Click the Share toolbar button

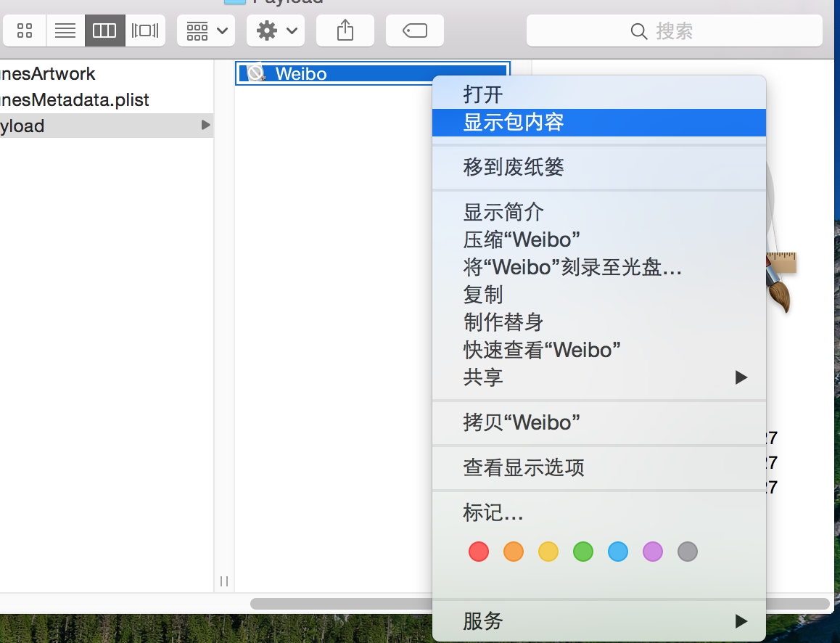pyautogui.click(x=345, y=30)
